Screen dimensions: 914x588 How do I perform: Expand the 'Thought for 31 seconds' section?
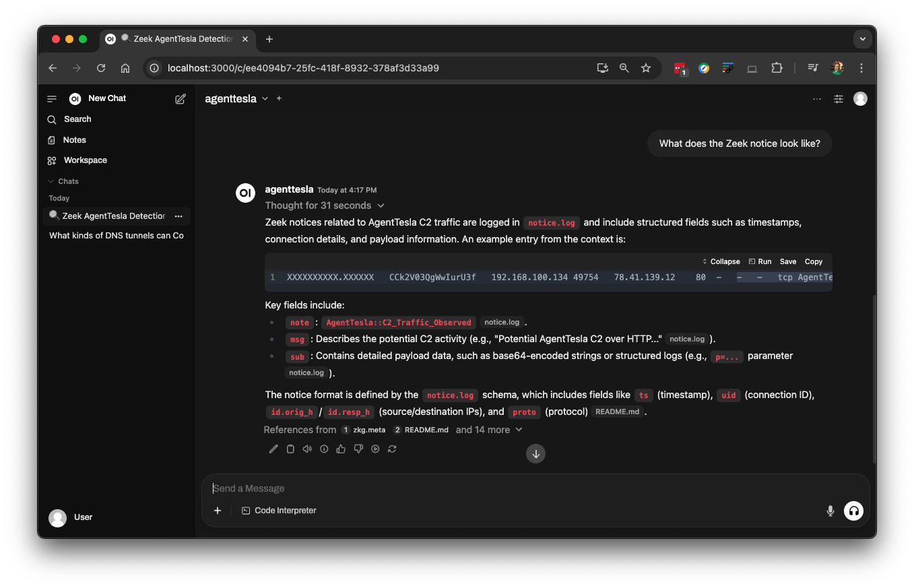(325, 205)
